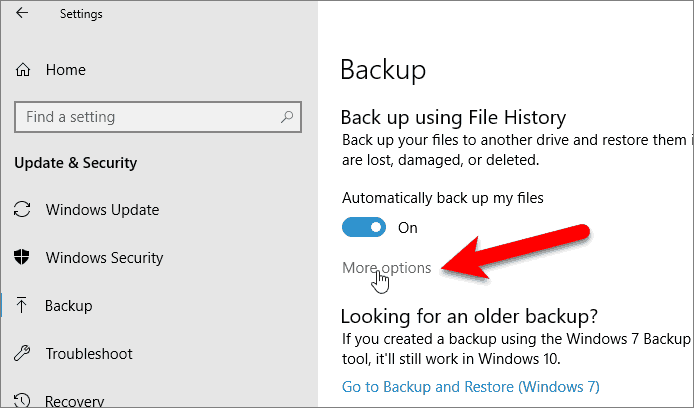This screenshot has width=694, height=408.
Task: Click the Windows Security shield icon
Action: tap(22, 257)
